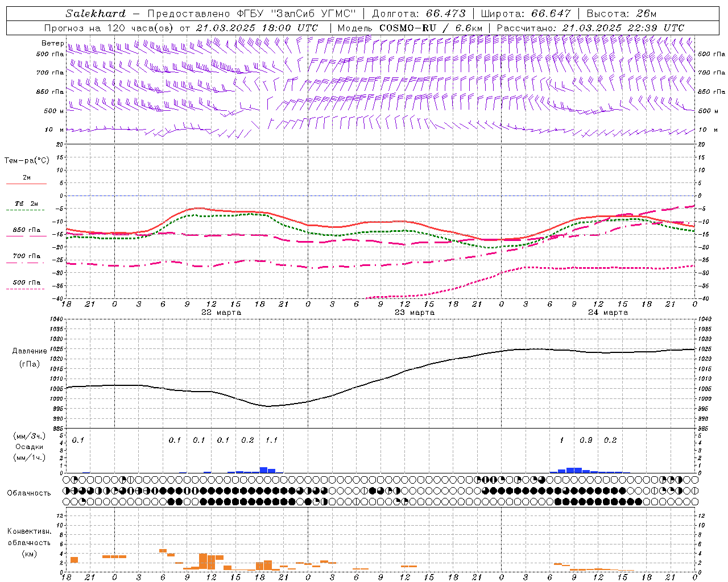Click the Ветер panel label

[x=53, y=43]
